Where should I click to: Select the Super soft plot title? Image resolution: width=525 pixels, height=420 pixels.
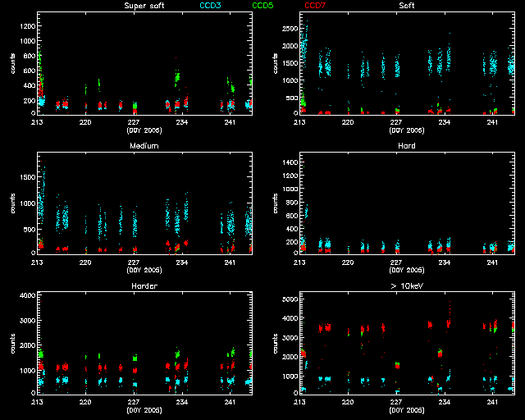(x=143, y=6)
